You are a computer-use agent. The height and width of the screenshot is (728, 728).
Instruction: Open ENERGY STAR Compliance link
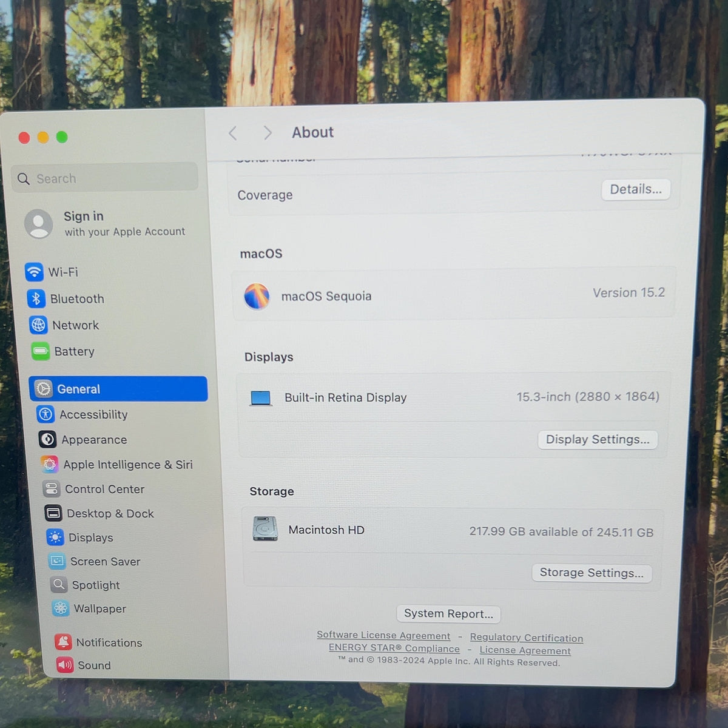coord(394,648)
